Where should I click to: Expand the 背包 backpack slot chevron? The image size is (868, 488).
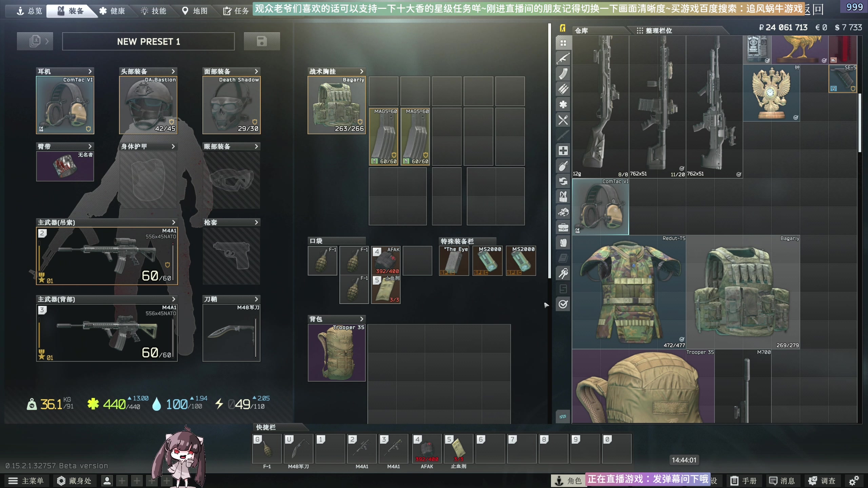point(361,319)
